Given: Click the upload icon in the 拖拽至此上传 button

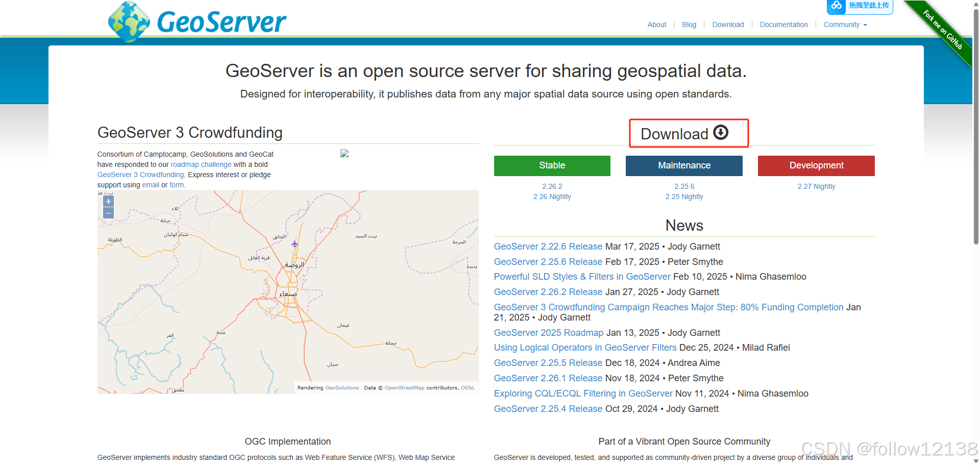Looking at the screenshot, I should click(x=837, y=6).
